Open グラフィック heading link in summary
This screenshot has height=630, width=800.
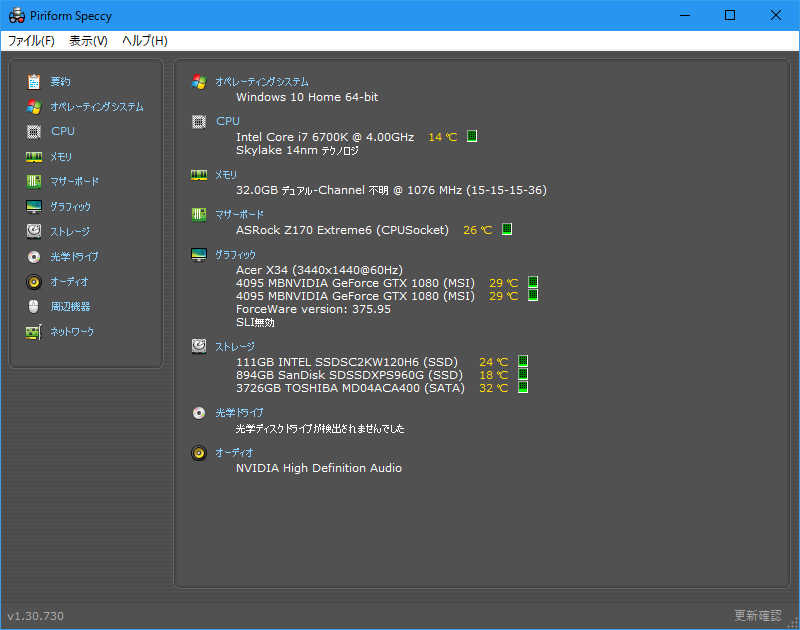coord(235,255)
